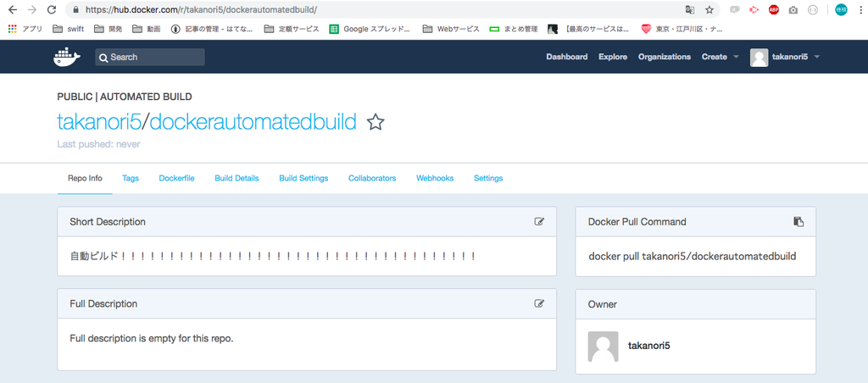Click the 'Last pushed: never' text

(98, 144)
